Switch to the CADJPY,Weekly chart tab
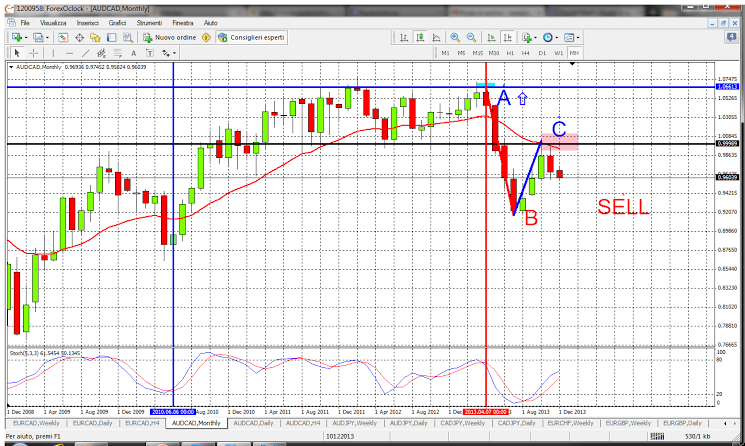Screen dimensions: 745x446 pyautogui.click(x=462, y=423)
